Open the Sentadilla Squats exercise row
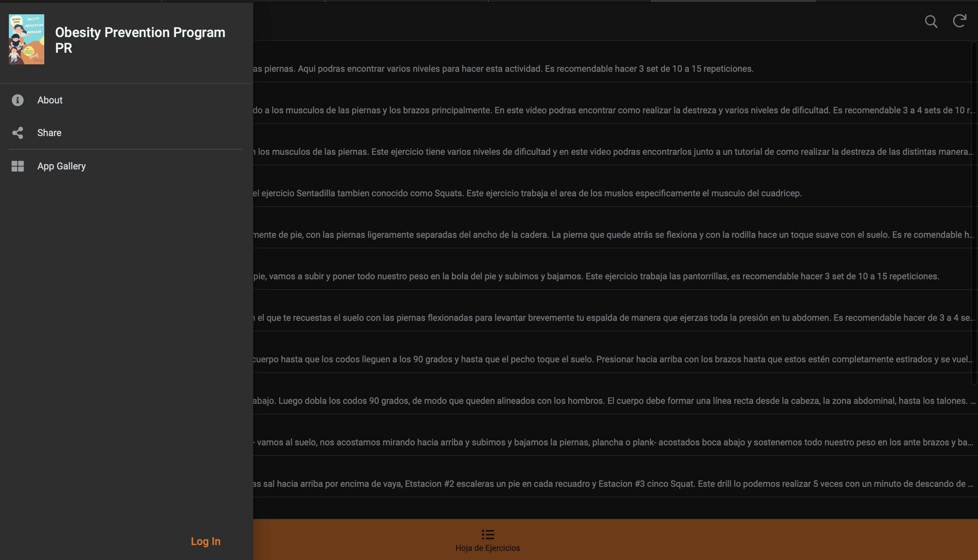 (x=527, y=193)
